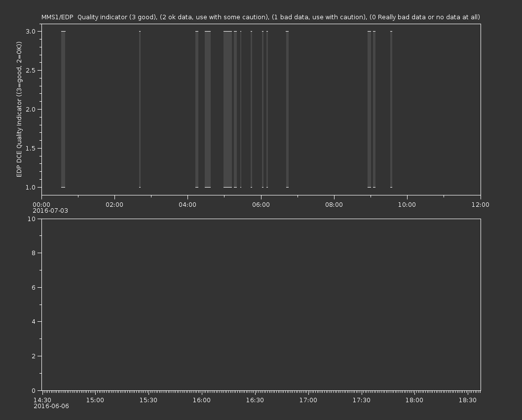Click the thin data bar after 02:30
The height and width of the screenshot is (420, 522).
[140, 109]
